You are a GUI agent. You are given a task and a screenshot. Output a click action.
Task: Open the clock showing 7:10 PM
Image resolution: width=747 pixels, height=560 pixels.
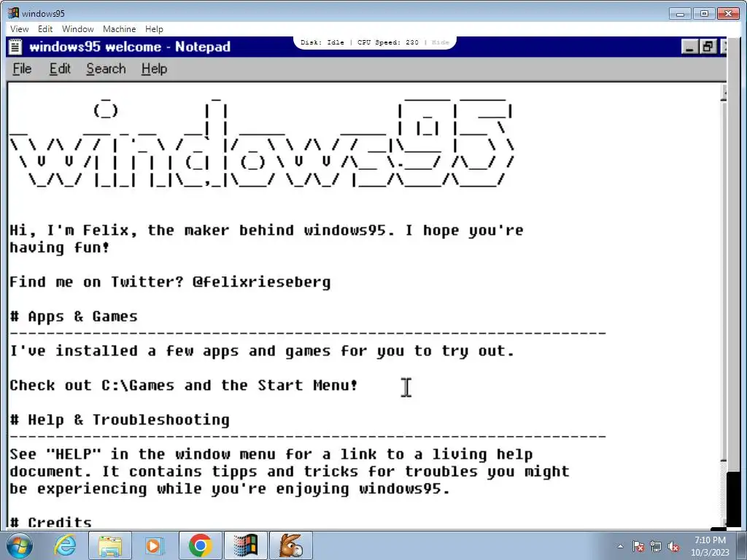click(711, 546)
